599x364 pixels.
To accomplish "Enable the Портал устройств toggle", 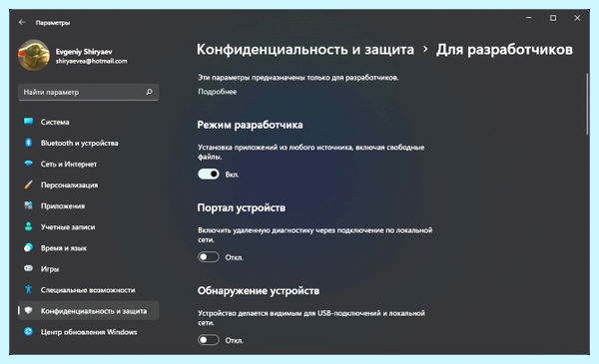I will [209, 257].
